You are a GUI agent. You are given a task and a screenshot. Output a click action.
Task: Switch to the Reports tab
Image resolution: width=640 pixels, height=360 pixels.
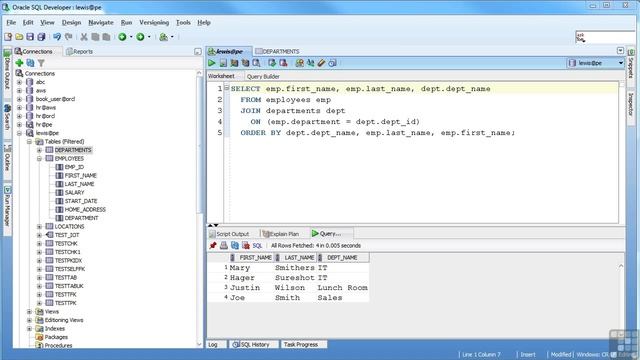(x=80, y=51)
